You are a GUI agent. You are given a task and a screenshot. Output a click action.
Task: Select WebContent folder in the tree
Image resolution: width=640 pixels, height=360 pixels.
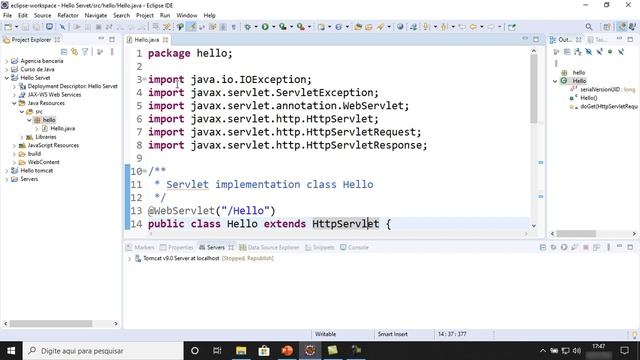click(x=43, y=162)
